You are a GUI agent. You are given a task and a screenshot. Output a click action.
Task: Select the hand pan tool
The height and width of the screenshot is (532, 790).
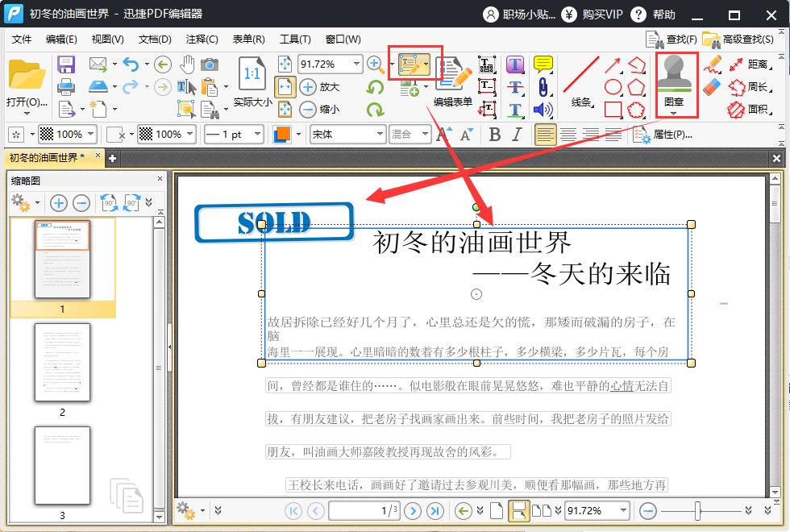point(187,66)
